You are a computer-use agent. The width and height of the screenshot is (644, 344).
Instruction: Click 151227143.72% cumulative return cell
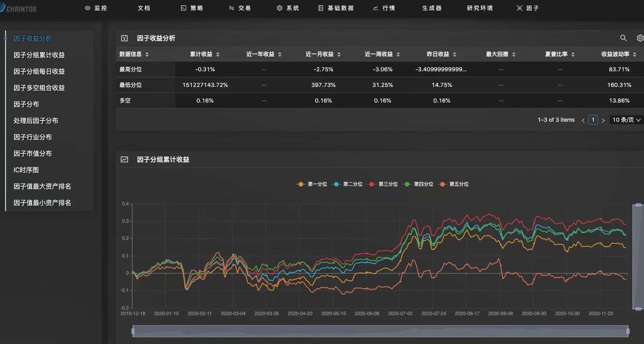(205, 85)
